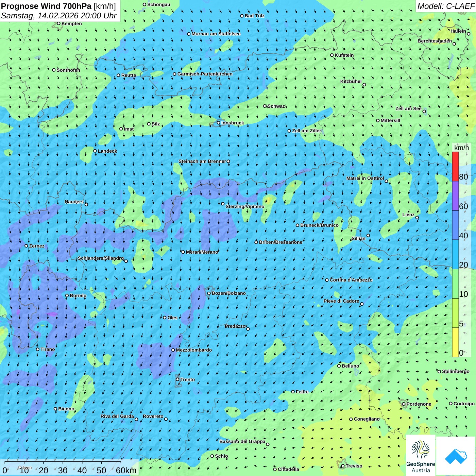Click the 'Schlanders/Silandro' label
This screenshot has width=476, height=476.
[x=101, y=258]
